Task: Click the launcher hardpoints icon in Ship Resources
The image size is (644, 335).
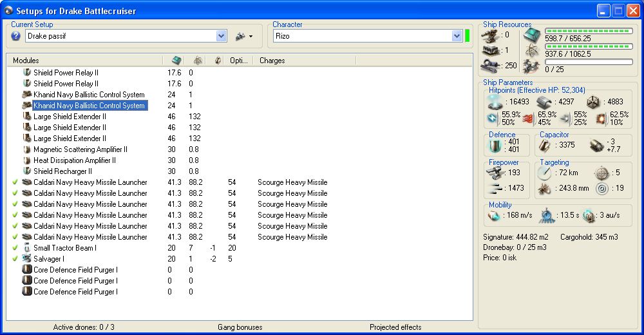Action: [x=491, y=50]
